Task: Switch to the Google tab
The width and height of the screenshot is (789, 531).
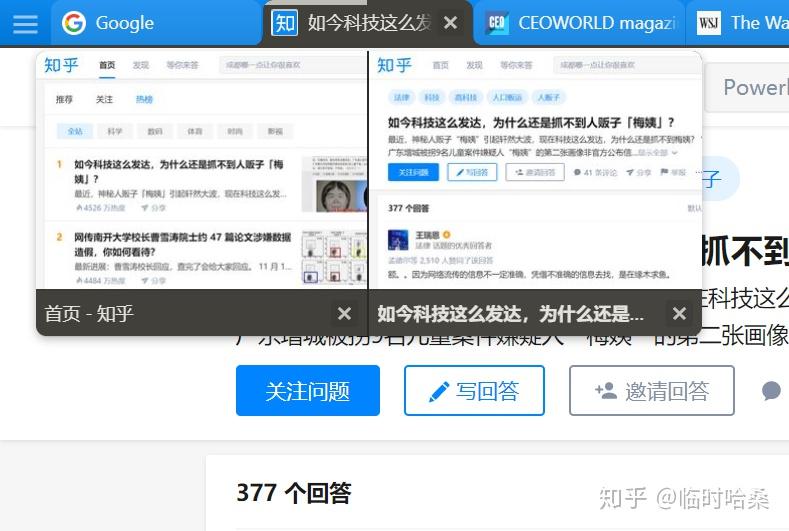Action: pyautogui.click(x=157, y=23)
